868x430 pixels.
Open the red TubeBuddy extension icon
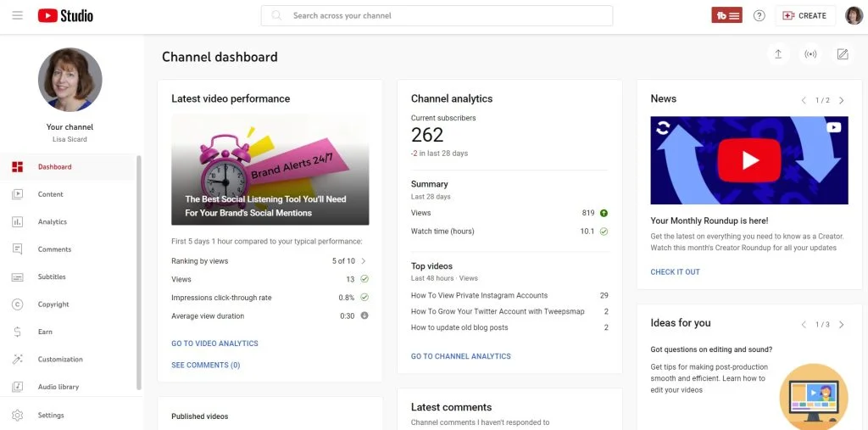(x=726, y=15)
